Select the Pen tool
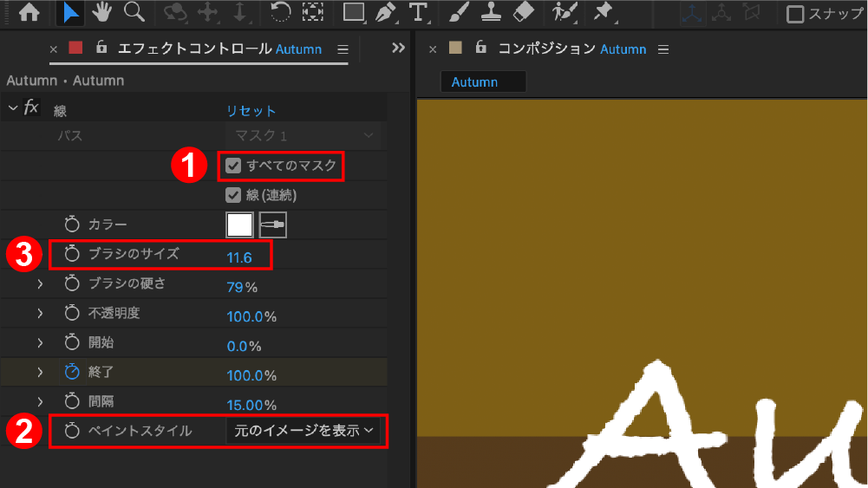Screen dimensions: 868x488 386,13
